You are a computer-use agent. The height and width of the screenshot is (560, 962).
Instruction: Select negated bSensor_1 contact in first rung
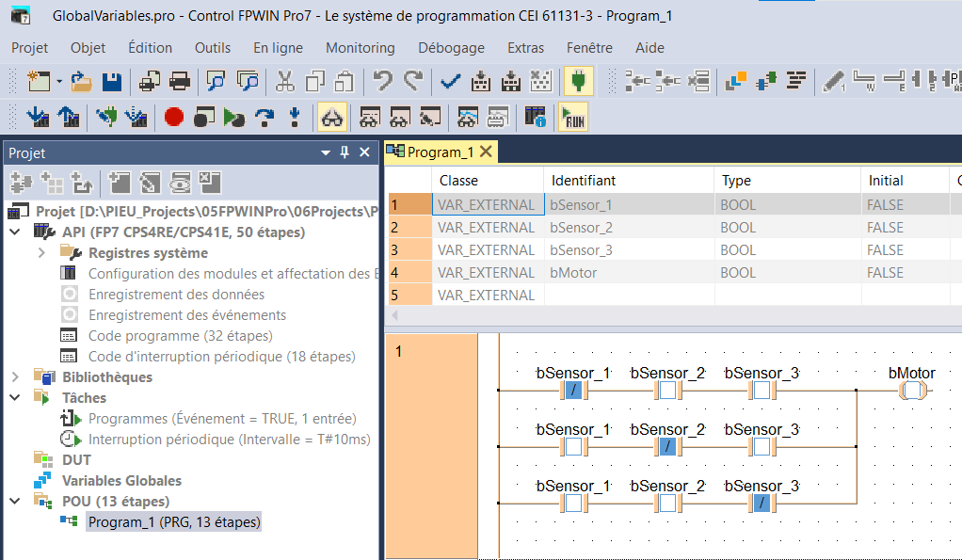pos(573,391)
